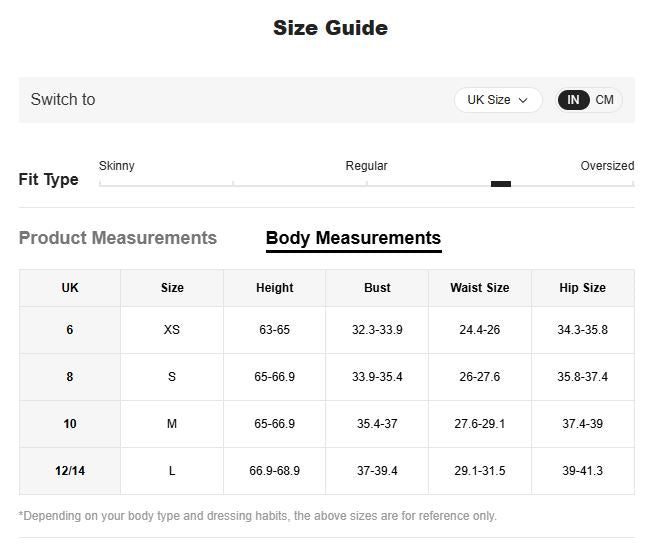Click the chevron arrow beside UK Size

point(523,100)
